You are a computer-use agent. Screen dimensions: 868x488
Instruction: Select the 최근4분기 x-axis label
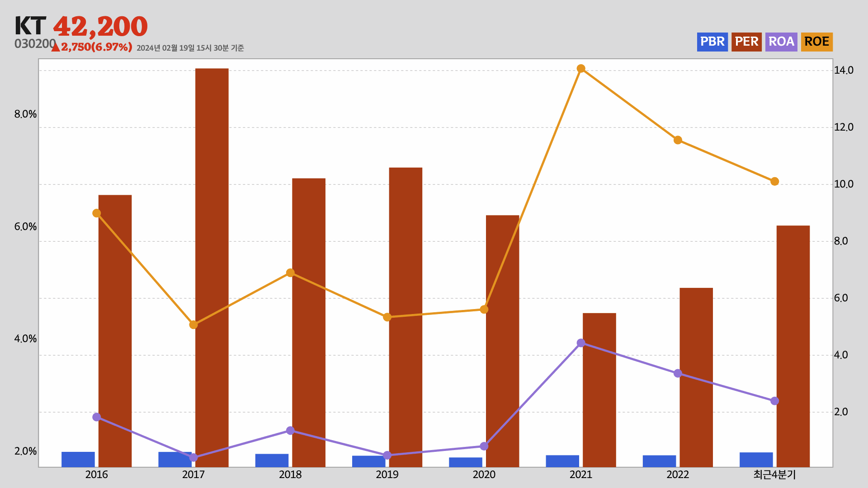point(774,474)
